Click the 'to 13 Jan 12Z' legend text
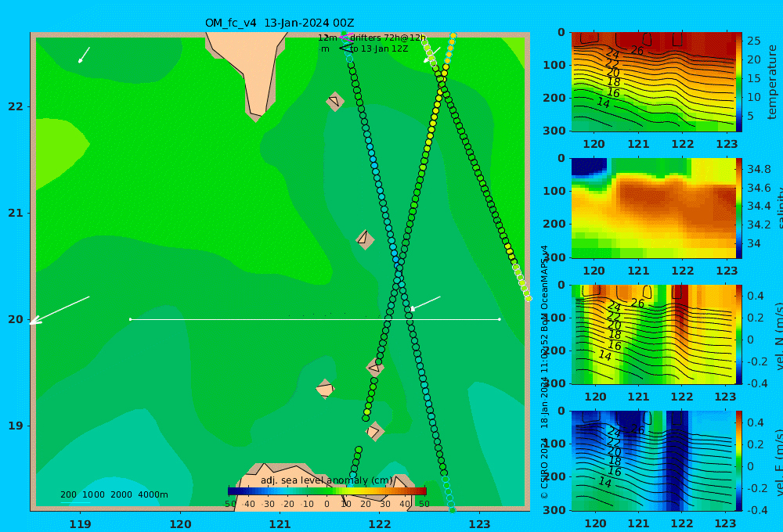 click(379, 49)
